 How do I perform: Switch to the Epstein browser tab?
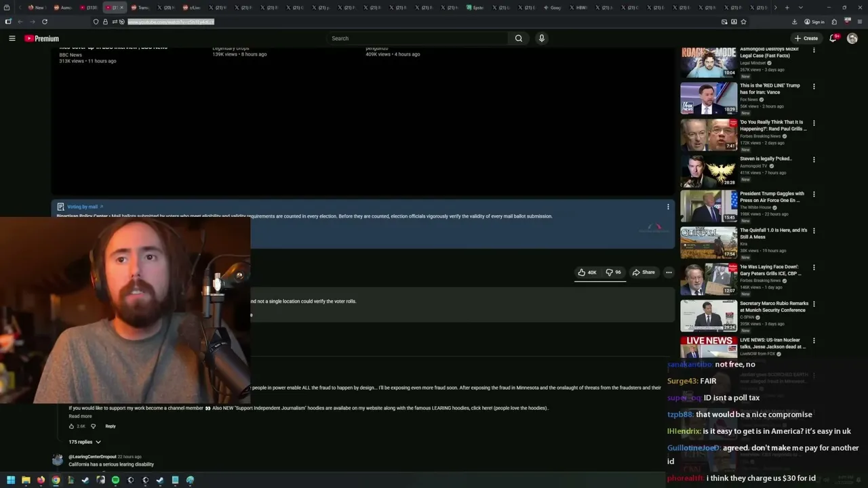tap(475, 7)
